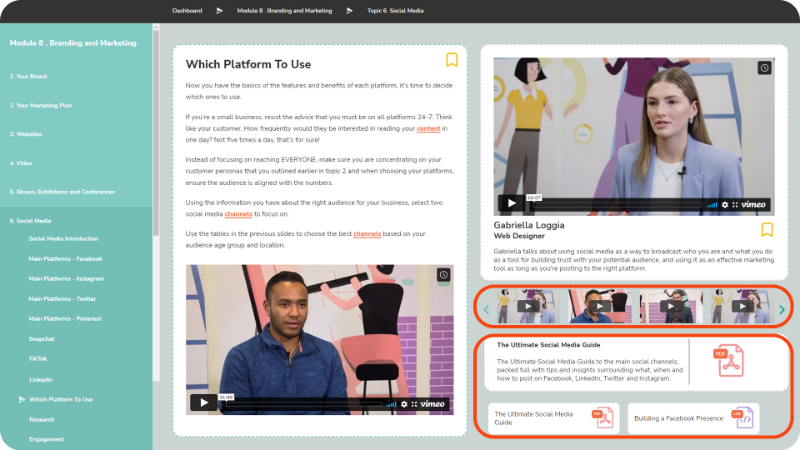Screen dimensions: 800x450
Task: Click Watch Later clock on Gabriella's video
Action: [x=764, y=68]
